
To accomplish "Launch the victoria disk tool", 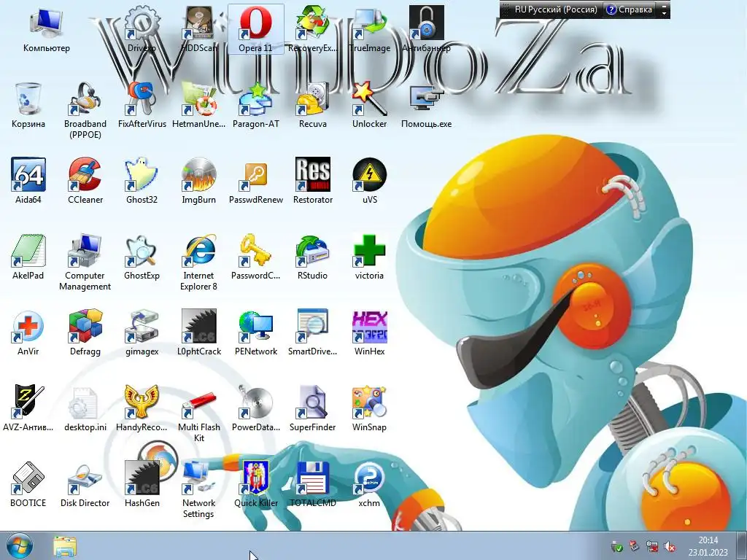I will (369, 257).
